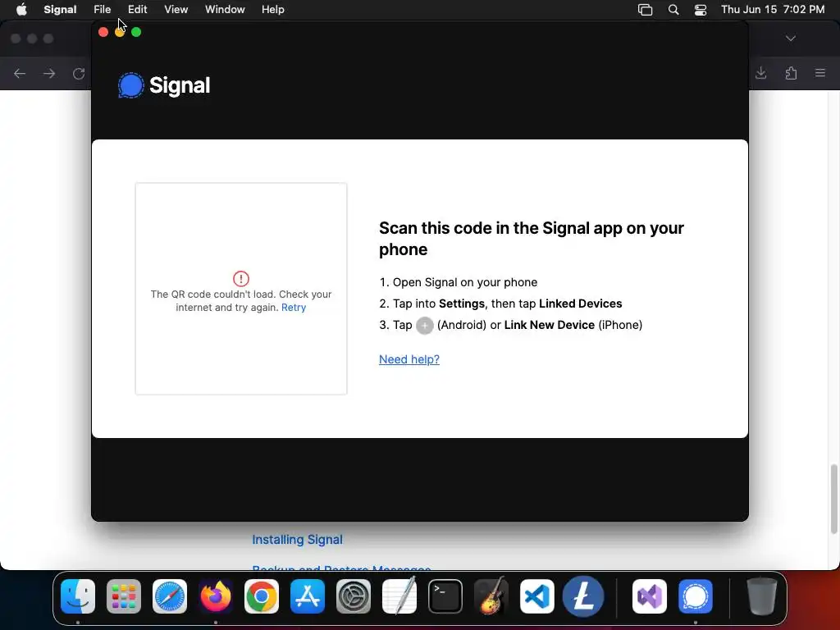The image size is (840, 630).
Task: Click the gray plus icon in step 3
Action: [x=425, y=325]
